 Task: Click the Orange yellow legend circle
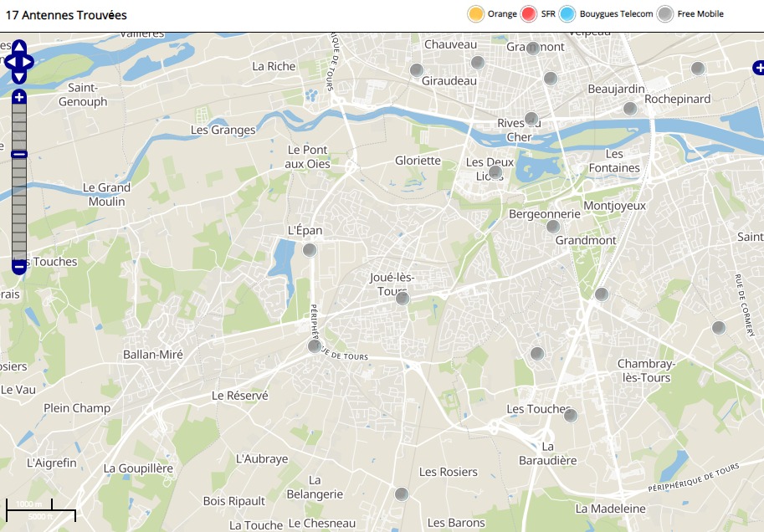point(475,14)
